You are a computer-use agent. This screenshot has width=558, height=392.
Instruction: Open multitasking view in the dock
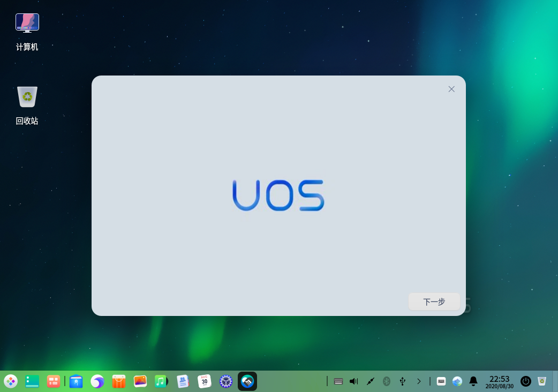tap(54, 381)
